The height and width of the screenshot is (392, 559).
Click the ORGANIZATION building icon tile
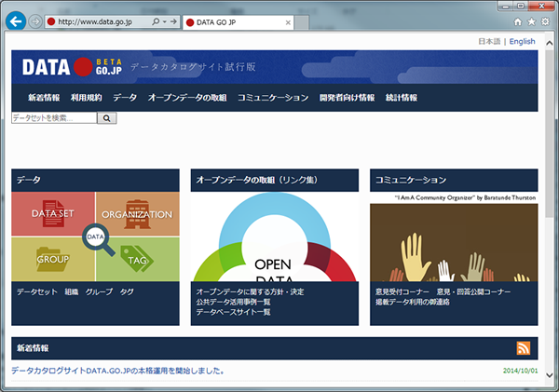pyautogui.click(x=137, y=214)
